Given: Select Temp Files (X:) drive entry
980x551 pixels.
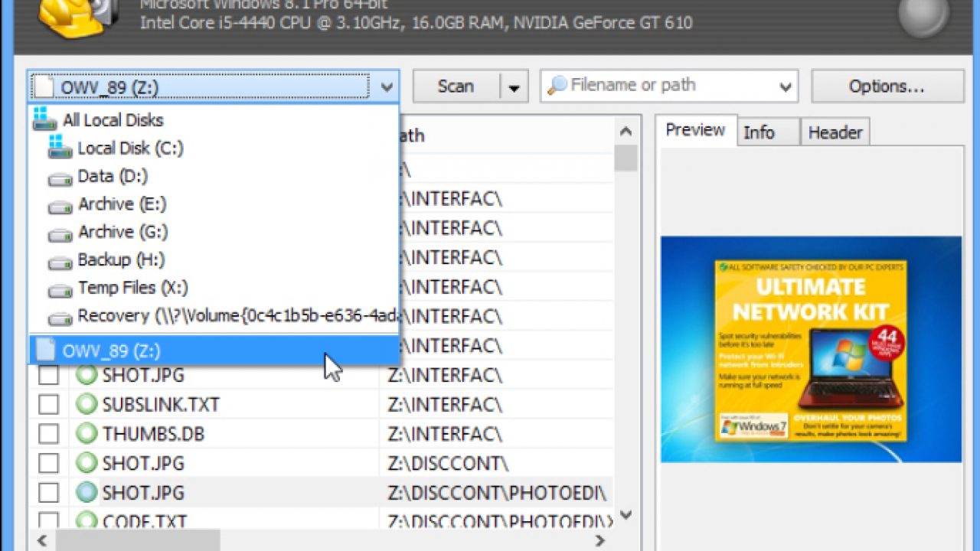Looking at the screenshot, I should pos(214,288).
